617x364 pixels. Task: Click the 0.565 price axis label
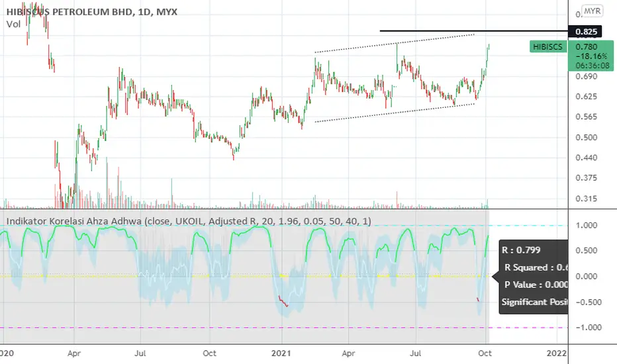(x=587, y=117)
